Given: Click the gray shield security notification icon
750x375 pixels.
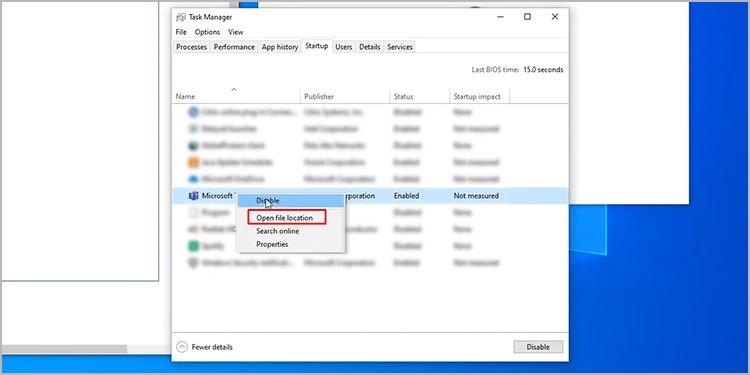Looking at the screenshot, I should 193,263.
